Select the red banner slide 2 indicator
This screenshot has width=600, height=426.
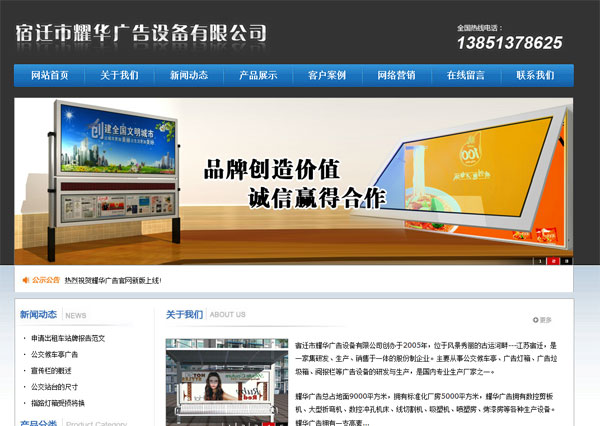tap(555, 261)
